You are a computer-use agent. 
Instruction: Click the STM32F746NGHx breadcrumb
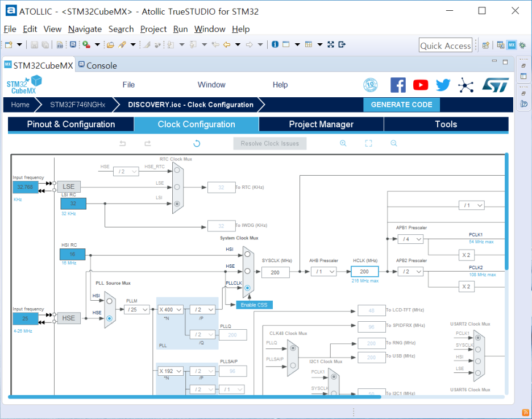tap(78, 105)
